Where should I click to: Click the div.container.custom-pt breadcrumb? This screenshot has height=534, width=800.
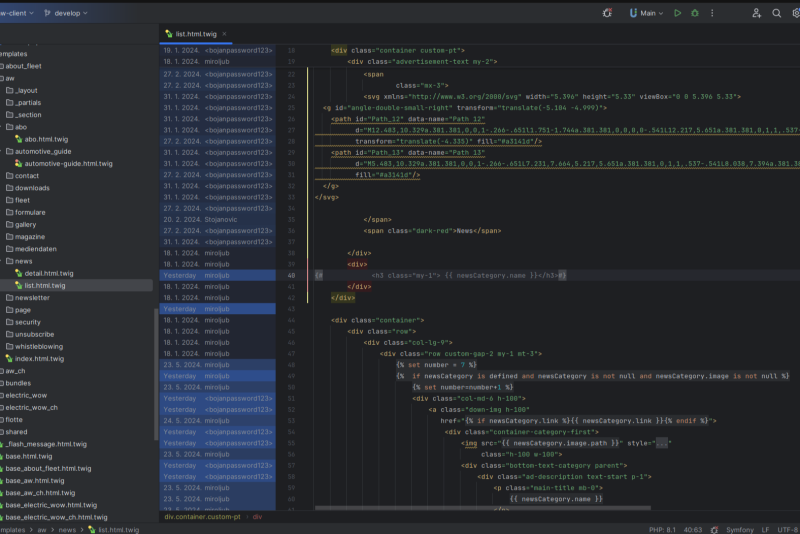pyautogui.click(x=203, y=516)
